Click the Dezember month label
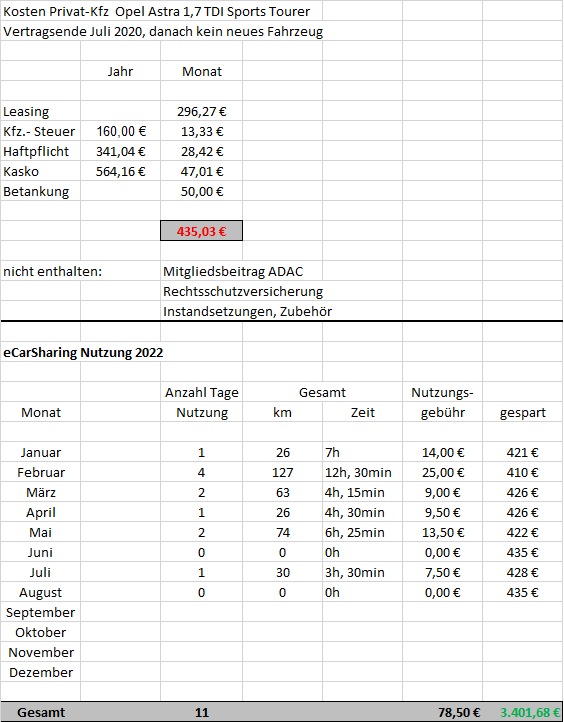This screenshot has height=722, width=564. coord(41,672)
